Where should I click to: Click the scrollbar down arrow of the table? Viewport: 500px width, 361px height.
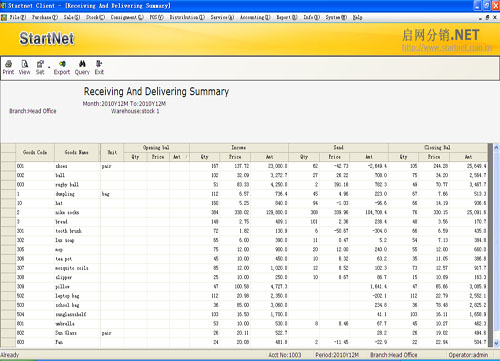tap(496, 343)
